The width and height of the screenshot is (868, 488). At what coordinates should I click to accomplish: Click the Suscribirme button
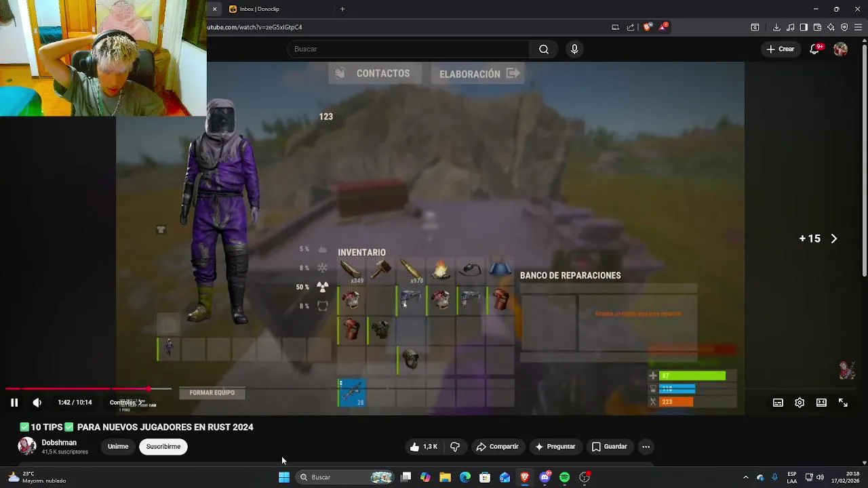point(163,447)
